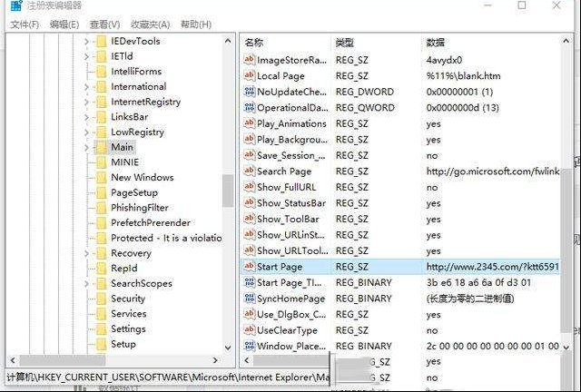Expand the Main key arrow
The height and width of the screenshot is (392, 581).
86,148
